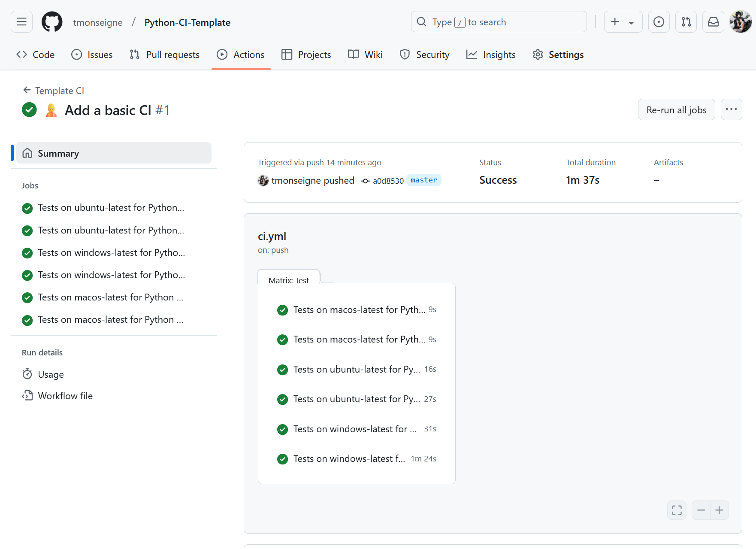Switch to the Actions tab

click(241, 55)
